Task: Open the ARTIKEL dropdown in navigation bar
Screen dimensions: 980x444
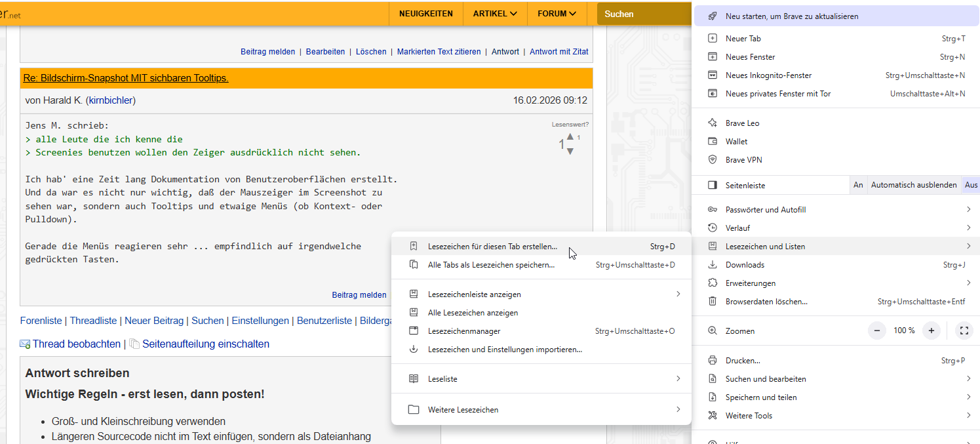Action: click(495, 14)
